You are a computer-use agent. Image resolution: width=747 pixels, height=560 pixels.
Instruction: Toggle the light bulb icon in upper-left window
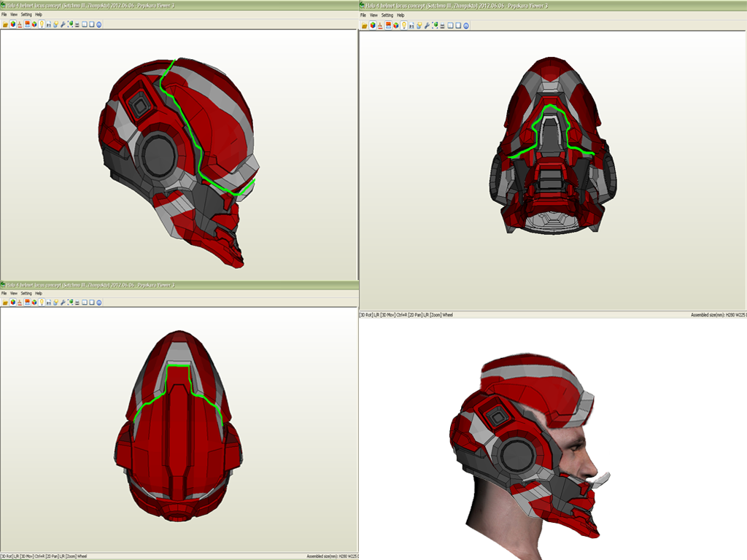point(42,24)
